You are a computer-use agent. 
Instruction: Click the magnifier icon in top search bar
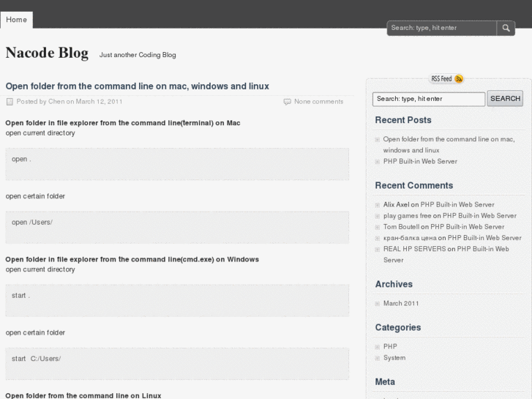coord(506,29)
